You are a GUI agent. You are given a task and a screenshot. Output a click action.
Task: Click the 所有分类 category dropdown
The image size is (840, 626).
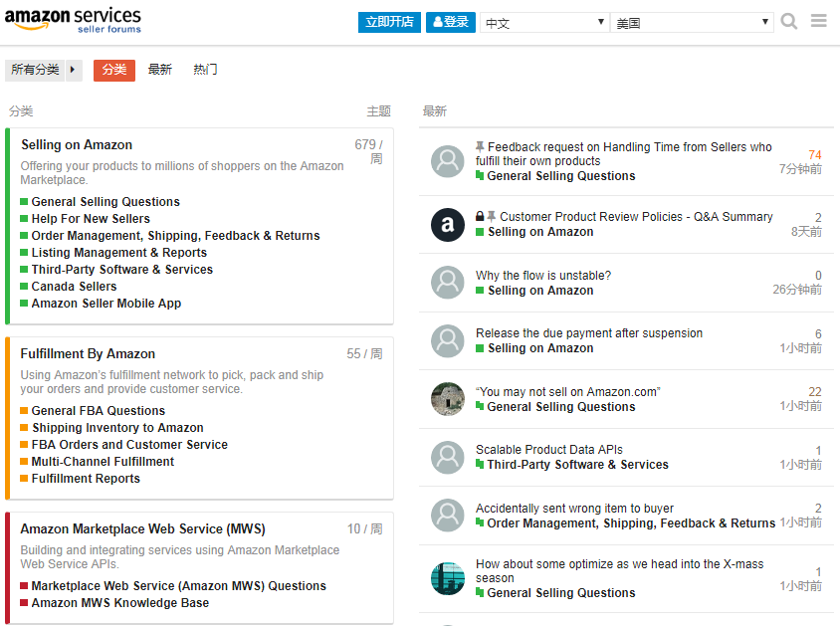pyautogui.click(x=35, y=70)
